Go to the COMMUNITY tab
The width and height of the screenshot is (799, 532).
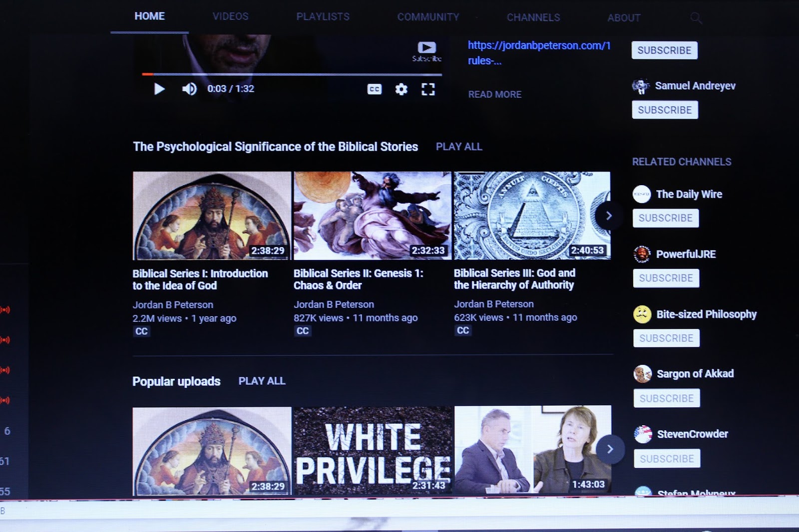428,17
